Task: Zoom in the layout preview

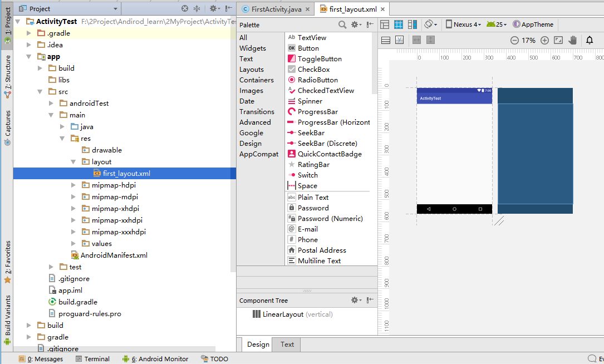Action: click(x=544, y=41)
